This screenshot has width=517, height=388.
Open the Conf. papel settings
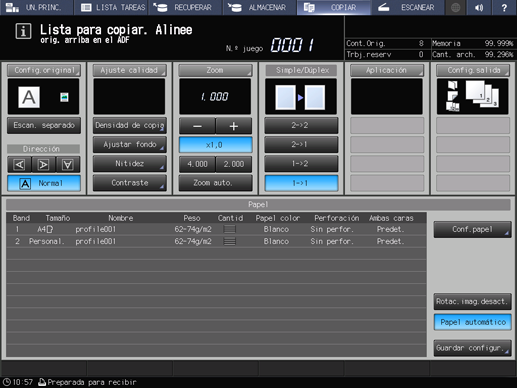[472, 229]
